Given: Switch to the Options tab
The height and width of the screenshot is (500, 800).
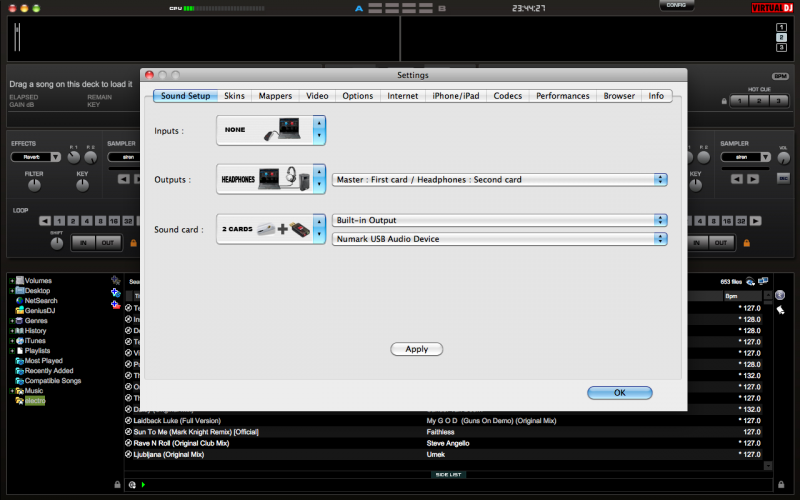Looking at the screenshot, I should 358,96.
